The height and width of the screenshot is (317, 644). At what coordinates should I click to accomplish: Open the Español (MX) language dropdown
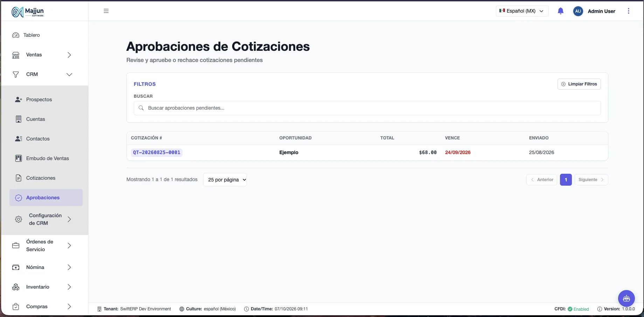pos(522,11)
